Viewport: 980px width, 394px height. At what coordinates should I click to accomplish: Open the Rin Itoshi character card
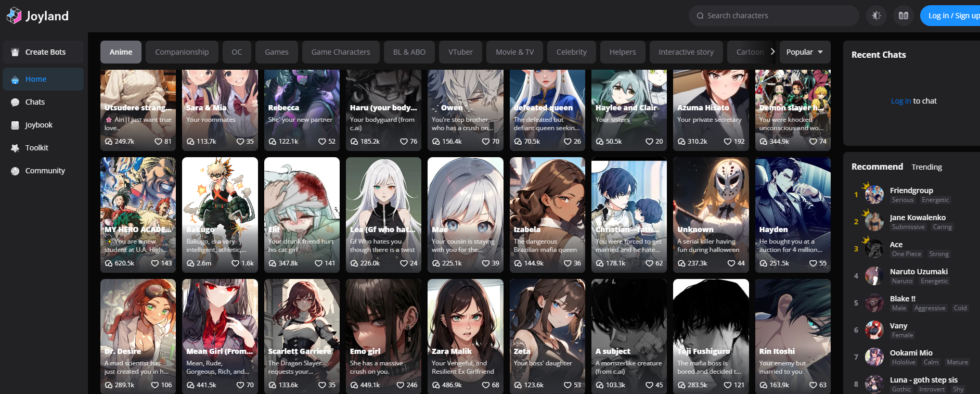(x=793, y=336)
